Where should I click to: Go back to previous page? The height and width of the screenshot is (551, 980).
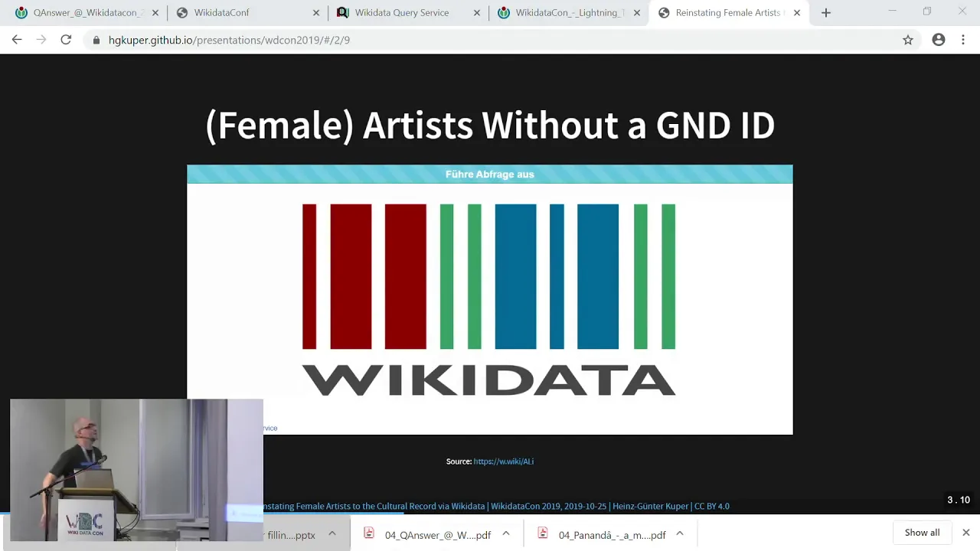point(17,40)
